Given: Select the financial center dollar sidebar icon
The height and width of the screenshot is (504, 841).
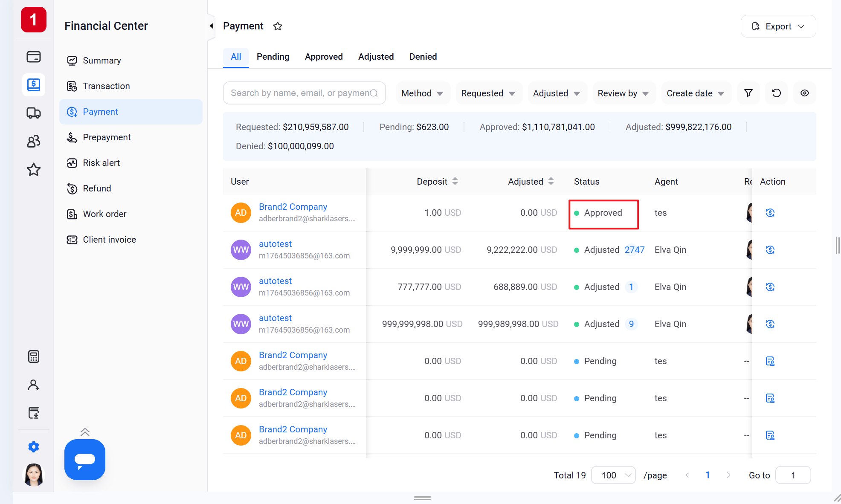Looking at the screenshot, I should click(x=34, y=84).
